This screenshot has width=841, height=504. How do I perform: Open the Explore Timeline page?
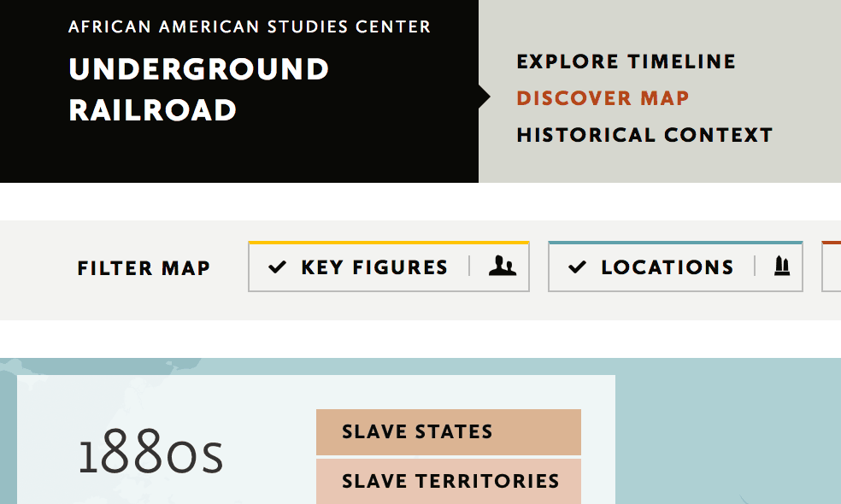[626, 62]
